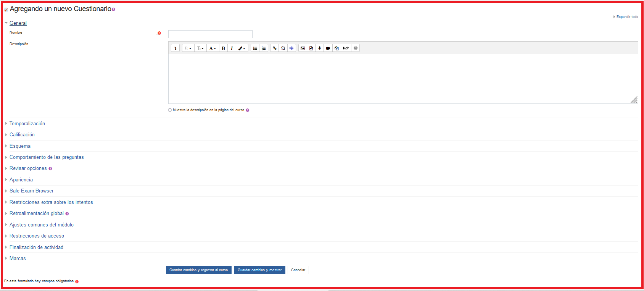The width and height of the screenshot is (644, 291).
Task: Click the last gear-like toolbar icon
Action: click(356, 48)
